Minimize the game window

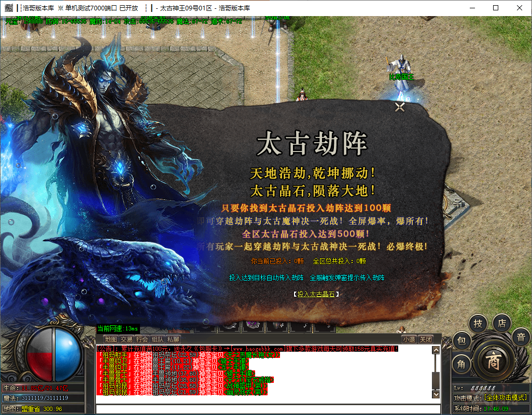point(472,8)
